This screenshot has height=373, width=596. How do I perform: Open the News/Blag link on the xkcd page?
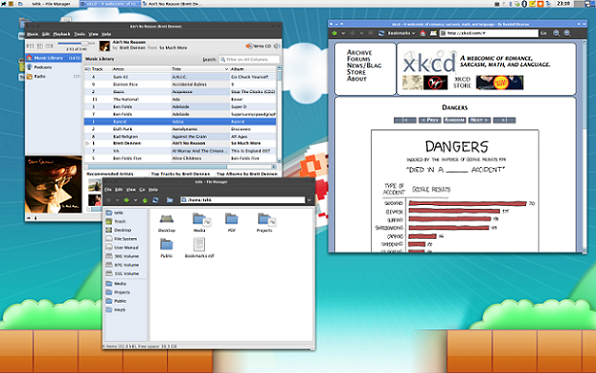(364, 65)
